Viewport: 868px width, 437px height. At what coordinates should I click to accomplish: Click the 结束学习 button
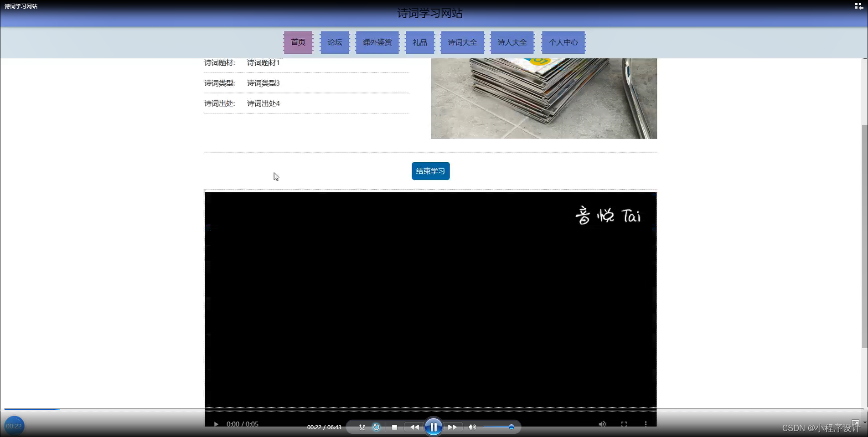tap(430, 171)
